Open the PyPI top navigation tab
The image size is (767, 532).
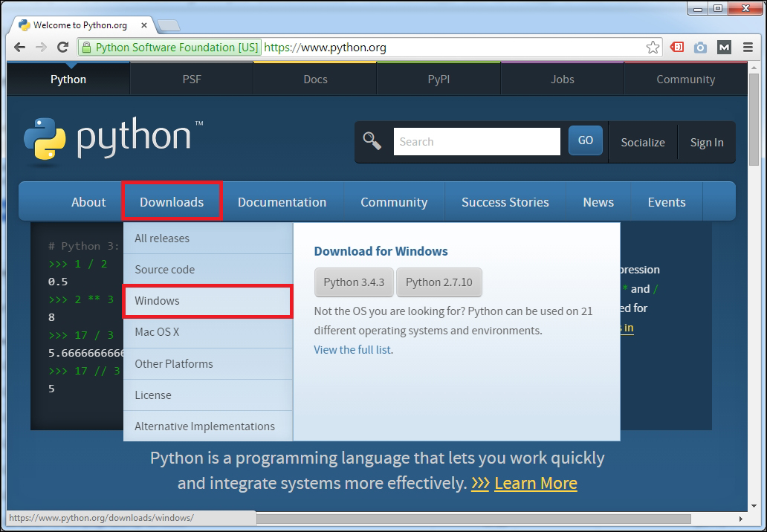[x=438, y=80]
